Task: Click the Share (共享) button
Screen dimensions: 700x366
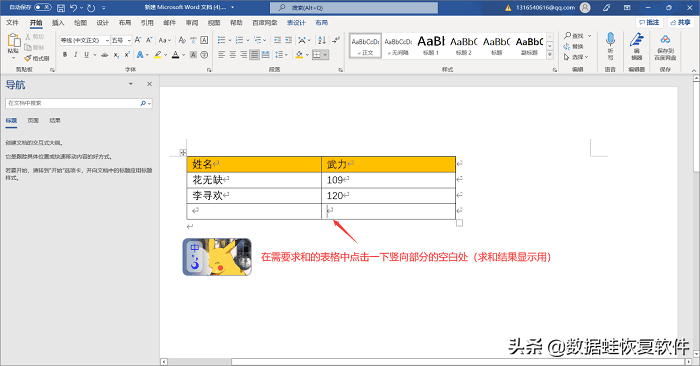Action: [x=680, y=22]
